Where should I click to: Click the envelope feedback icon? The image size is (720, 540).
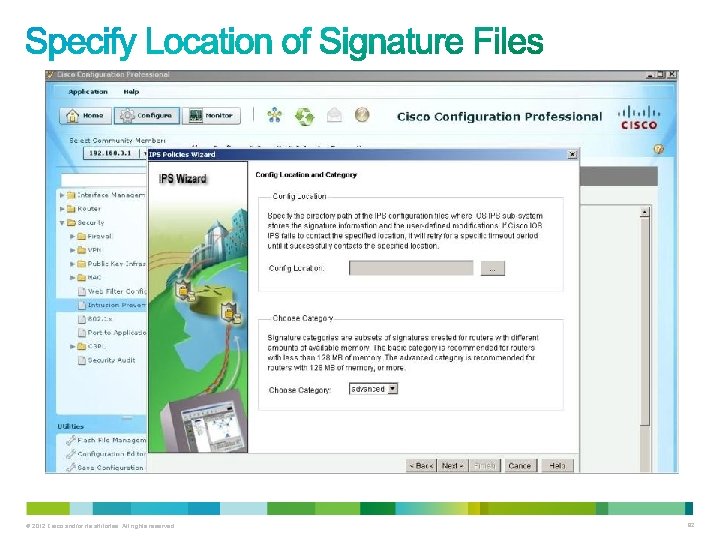click(334, 115)
